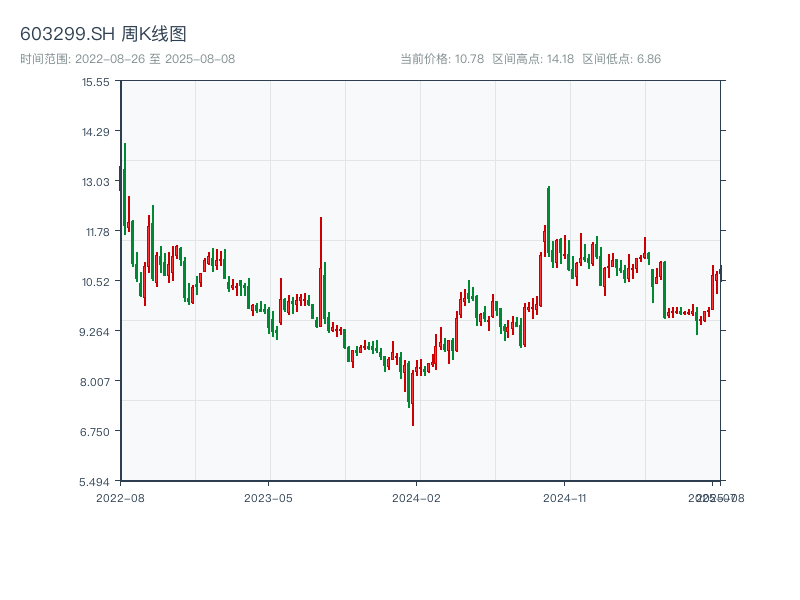
Task: Click the 区间低点 6.86 label
Action: [x=621, y=59]
